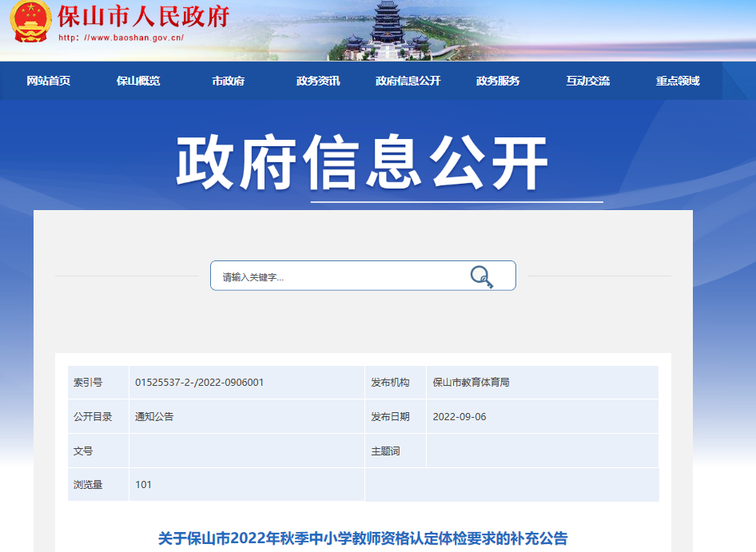Click the publish date 2022-09-06

click(x=460, y=417)
